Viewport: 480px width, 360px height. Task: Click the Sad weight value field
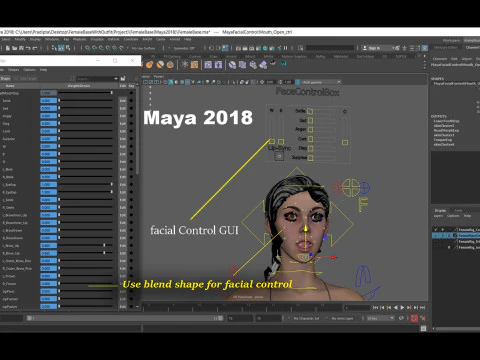pos(49,108)
